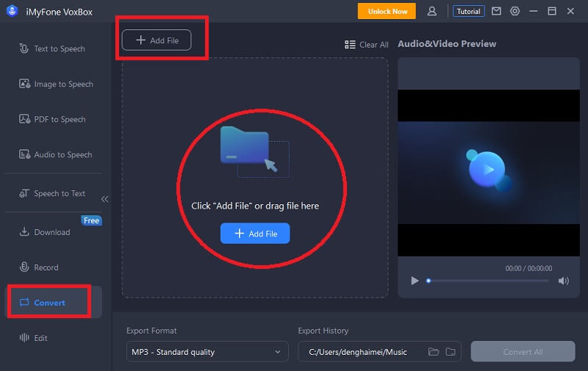
Task: Collapse the sidebar with double chevron
Action: (104, 199)
